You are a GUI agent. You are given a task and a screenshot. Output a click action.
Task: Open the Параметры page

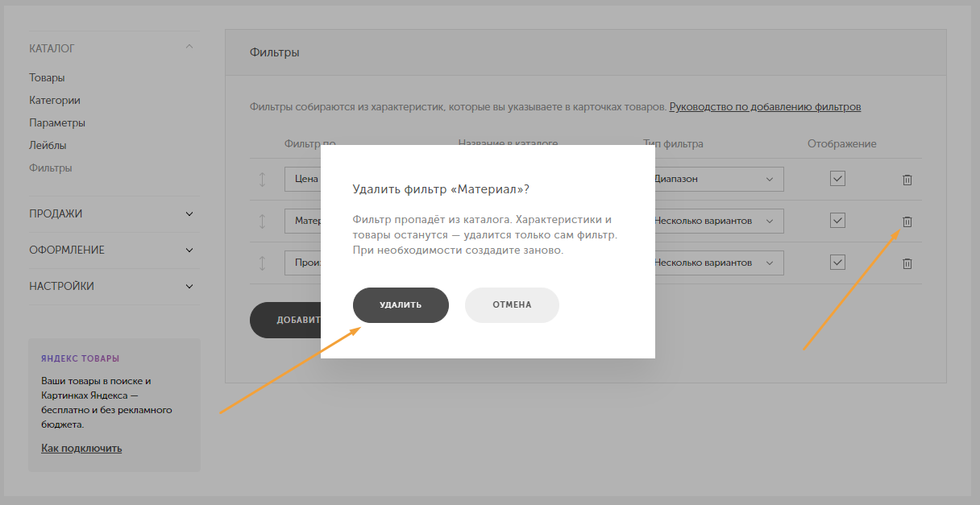click(57, 123)
